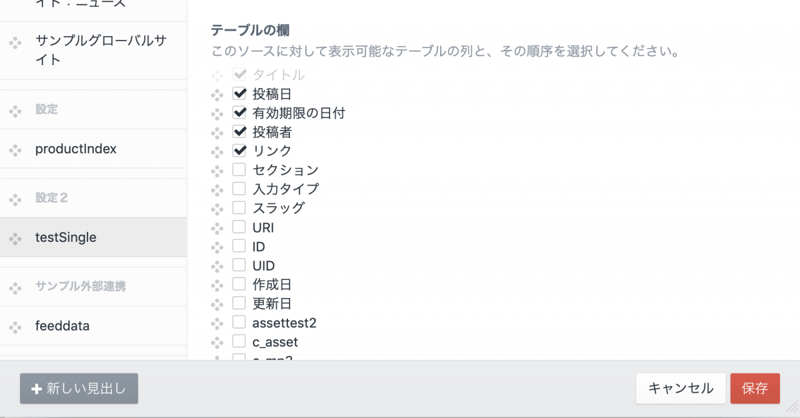Click drag handle next to feeddata source
Viewport: 800px width, 418px height.
(15, 327)
